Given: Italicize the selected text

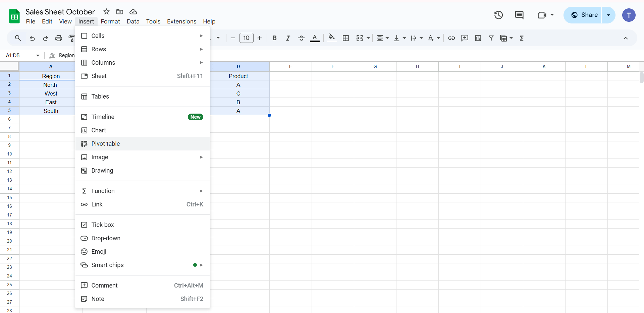Looking at the screenshot, I should [x=288, y=38].
